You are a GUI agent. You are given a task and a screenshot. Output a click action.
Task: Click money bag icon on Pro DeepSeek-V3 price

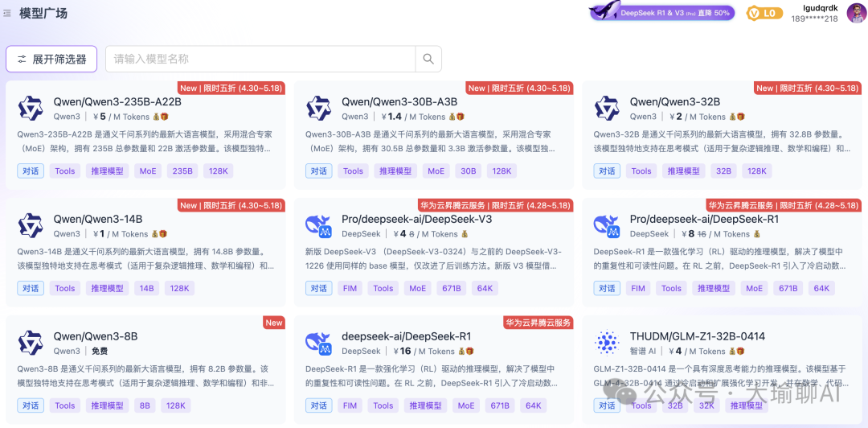point(465,234)
